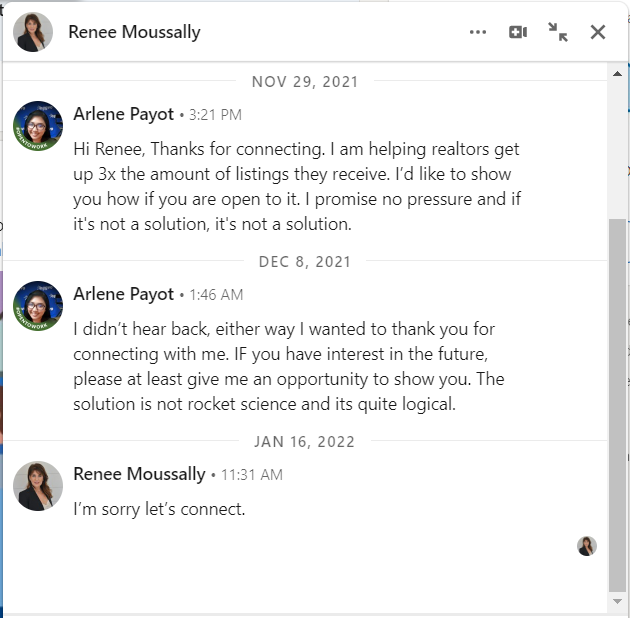This screenshot has height=618, width=630.
Task: Click Renee's avatar on the 11:31 AM message
Action: 38,486
